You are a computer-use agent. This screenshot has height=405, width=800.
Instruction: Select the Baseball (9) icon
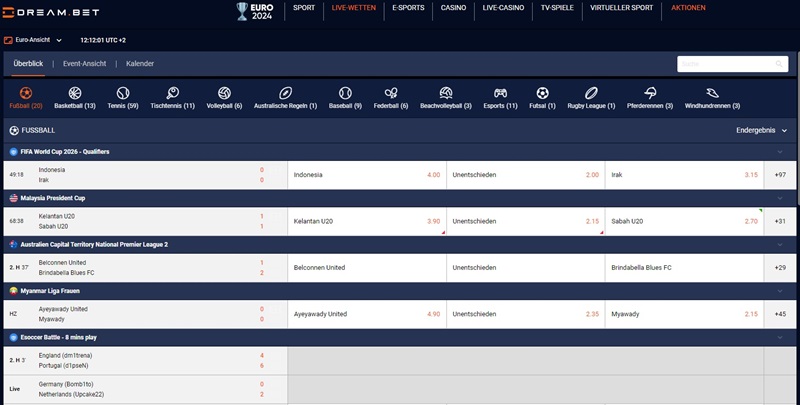click(x=345, y=93)
